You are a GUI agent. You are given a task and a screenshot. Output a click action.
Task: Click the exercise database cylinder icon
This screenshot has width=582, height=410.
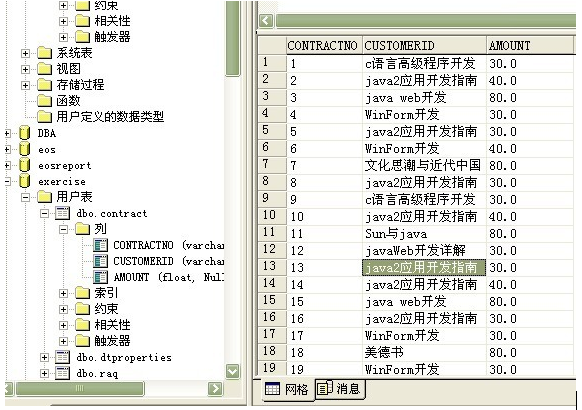(x=24, y=181)
